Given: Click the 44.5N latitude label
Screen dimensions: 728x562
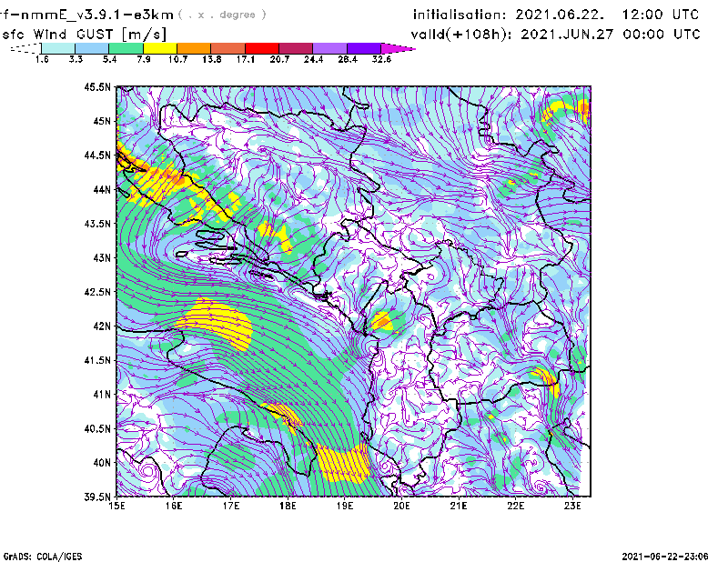Looking at the screenshot, I should pos(97,156).
